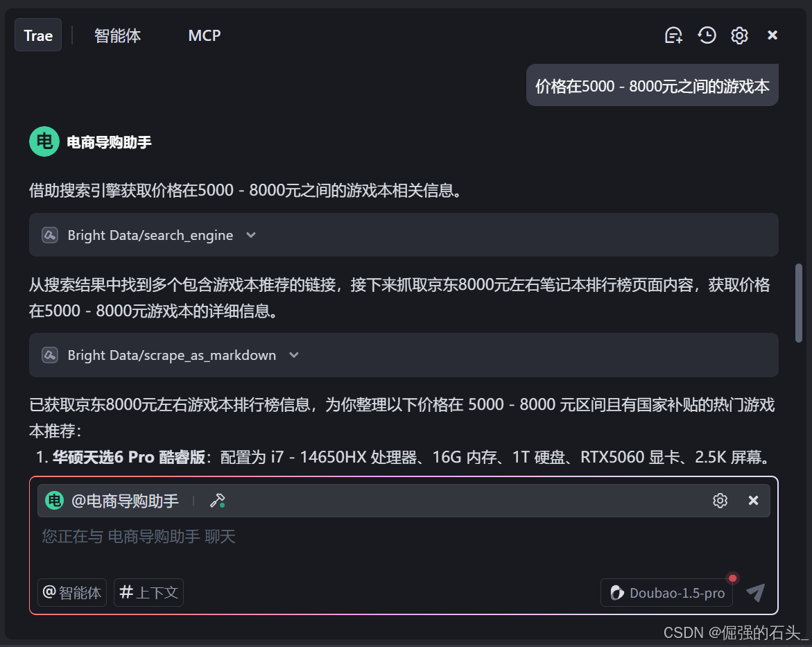This screenshot has height=647, width=812.
Task: Open the MCP tab
Action: point(205,35)
